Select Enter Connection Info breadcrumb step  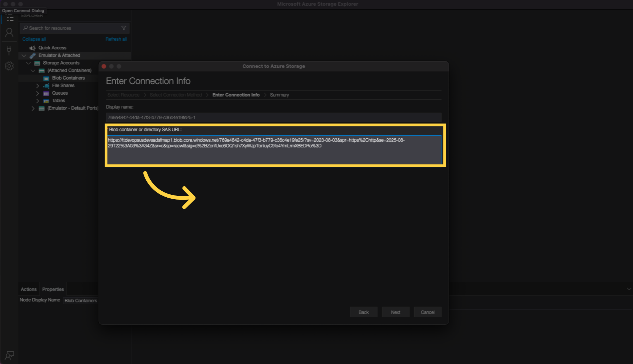pos(236,95)
